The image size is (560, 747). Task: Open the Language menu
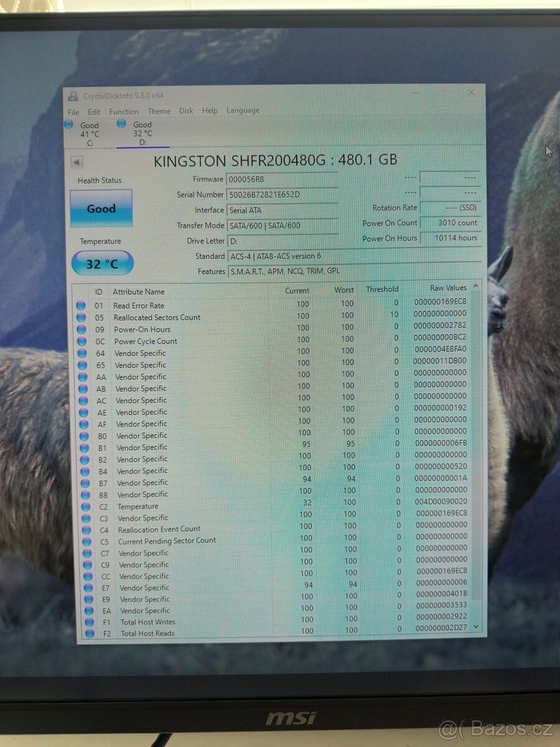coord(243,111)
